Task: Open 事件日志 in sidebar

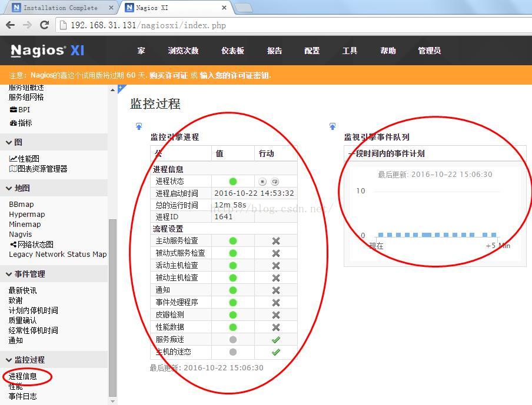Action: [x=23, y=396]
